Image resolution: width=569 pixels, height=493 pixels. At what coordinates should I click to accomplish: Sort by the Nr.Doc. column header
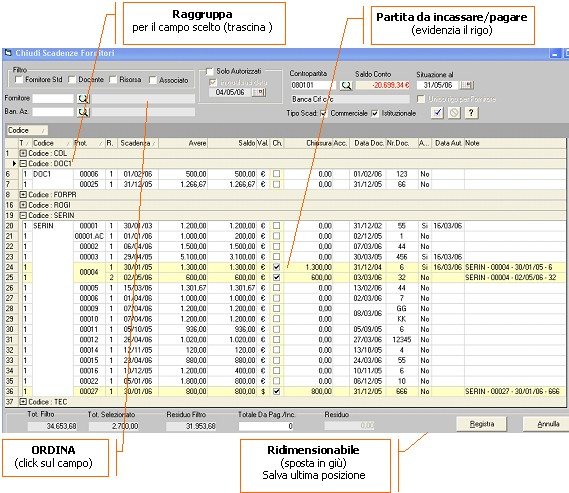tap(401, 143)
